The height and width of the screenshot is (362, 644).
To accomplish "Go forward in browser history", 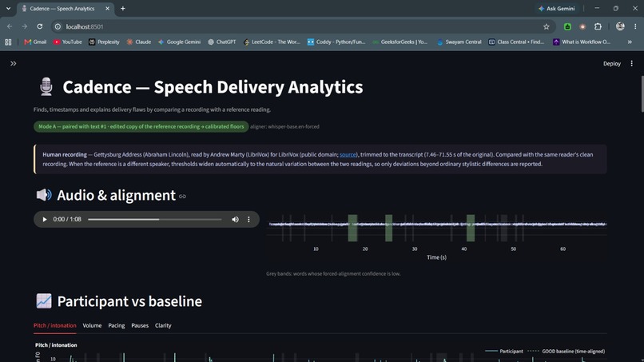I will [x=25, y=26].
